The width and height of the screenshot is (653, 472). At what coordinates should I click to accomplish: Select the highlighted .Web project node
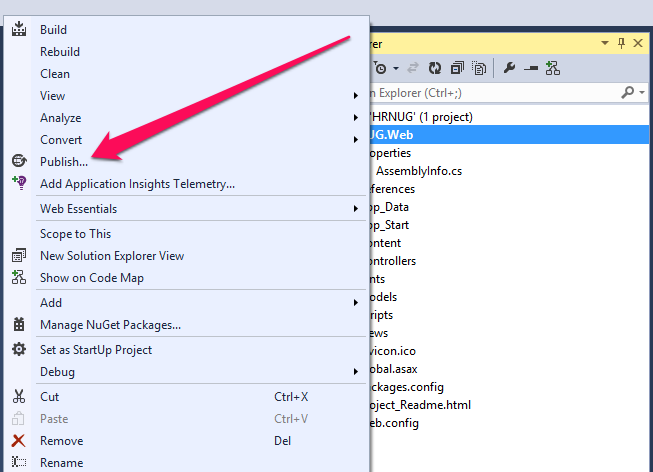pos(509,135)
